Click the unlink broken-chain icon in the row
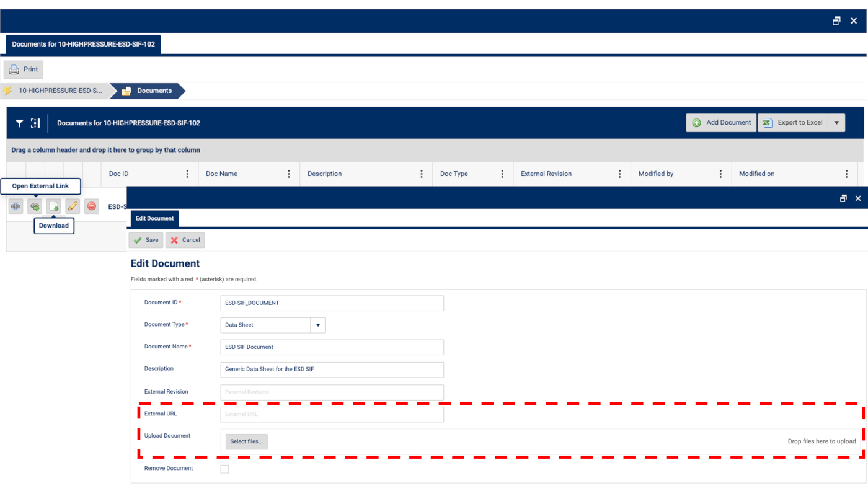This screenshot has height=496, width=868. click(16, 206)
